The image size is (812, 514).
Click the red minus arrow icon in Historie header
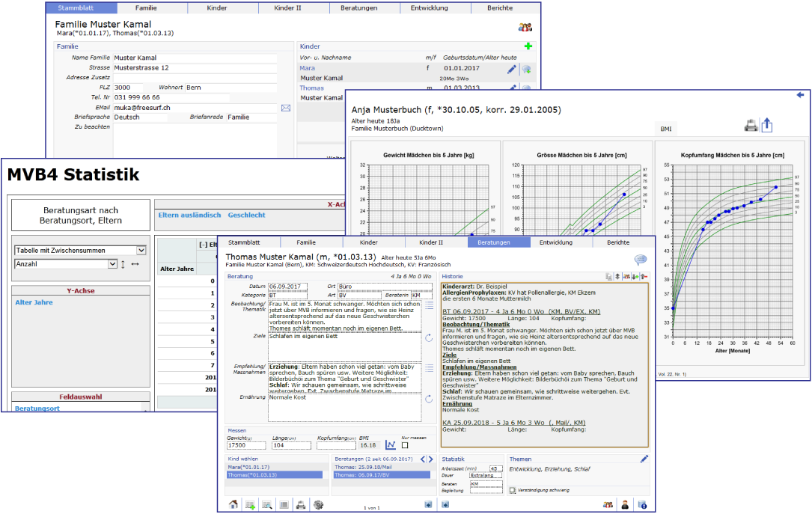pyautogui.click(x=644, y=277)
